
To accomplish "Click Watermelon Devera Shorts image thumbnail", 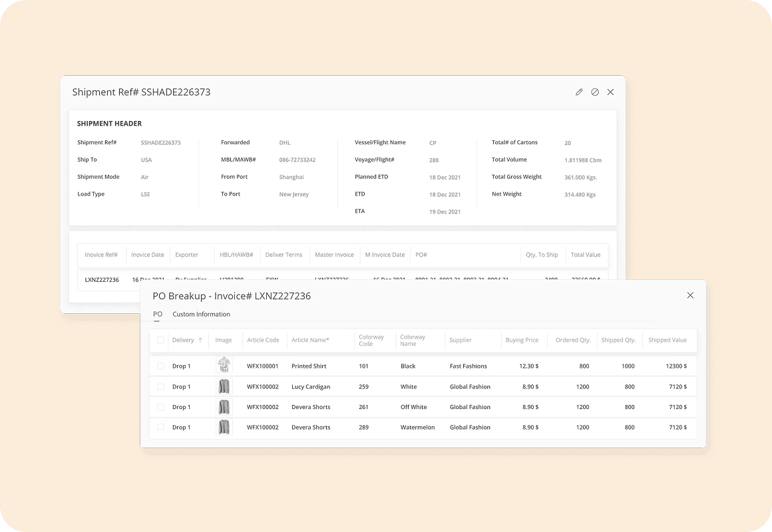I will tap(224, 428).
